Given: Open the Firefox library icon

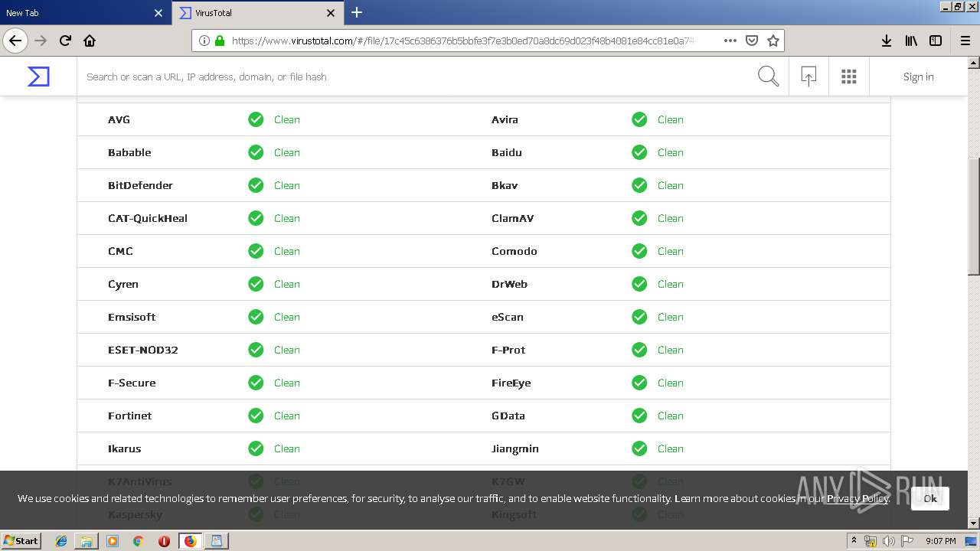Looking at the screenshot, I should pyautogui.click(x=911, y=41).
